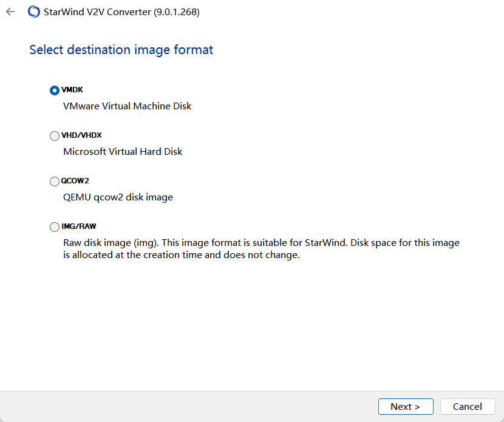
Task: Click the bold IMG/RAW label text
Action: (x=79, y=226)
